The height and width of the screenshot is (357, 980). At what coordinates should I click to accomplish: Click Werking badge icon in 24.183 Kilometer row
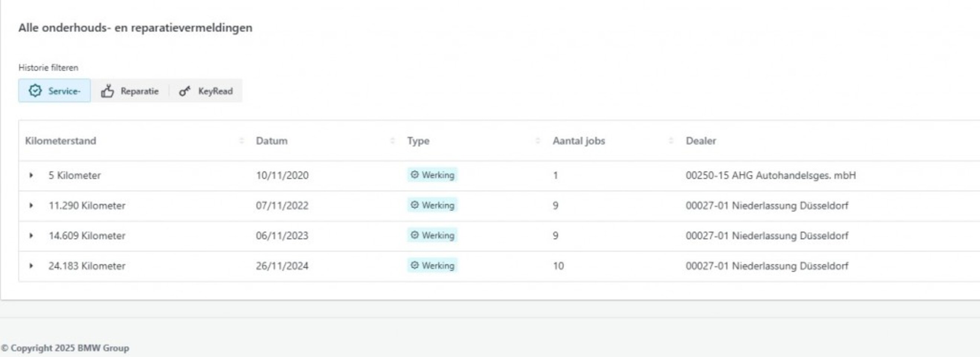point(415,266)
